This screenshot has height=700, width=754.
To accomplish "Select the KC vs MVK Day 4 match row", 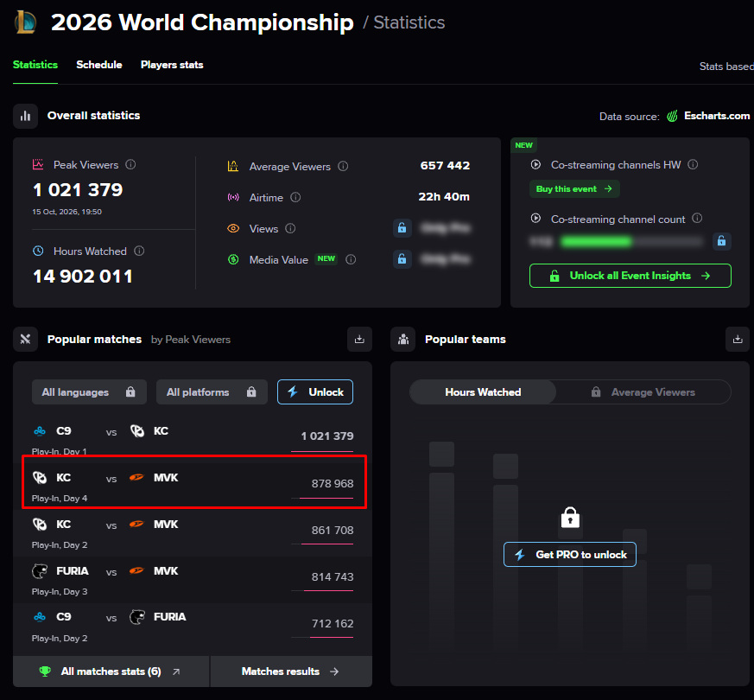I will coord(194,482).
